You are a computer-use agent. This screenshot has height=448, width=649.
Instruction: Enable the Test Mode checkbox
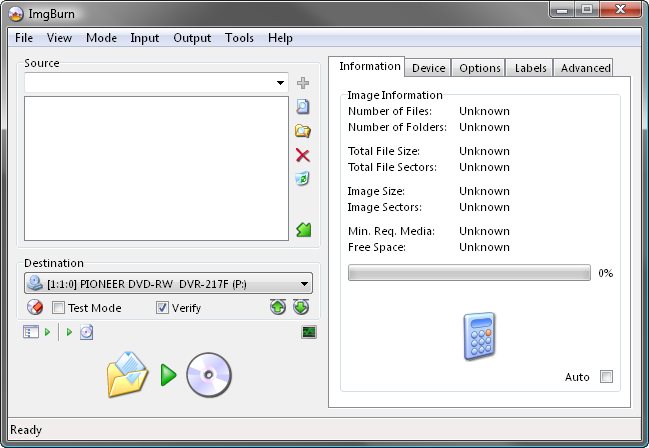58,308
